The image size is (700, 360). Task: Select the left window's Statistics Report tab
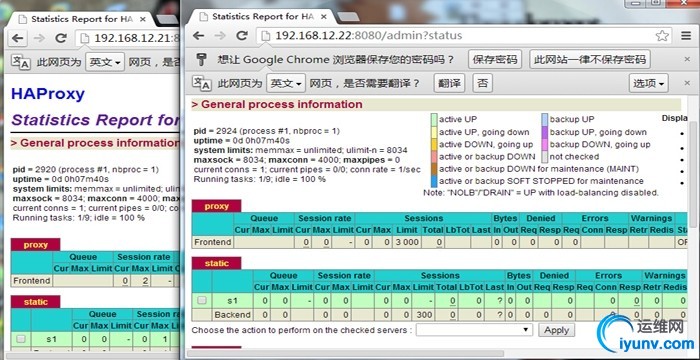point(79,19)
